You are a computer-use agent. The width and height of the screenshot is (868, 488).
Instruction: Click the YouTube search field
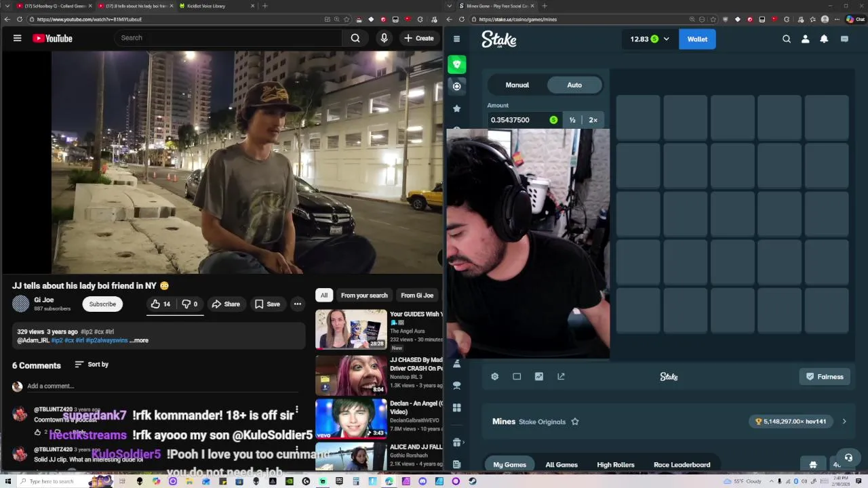(229, 38)
